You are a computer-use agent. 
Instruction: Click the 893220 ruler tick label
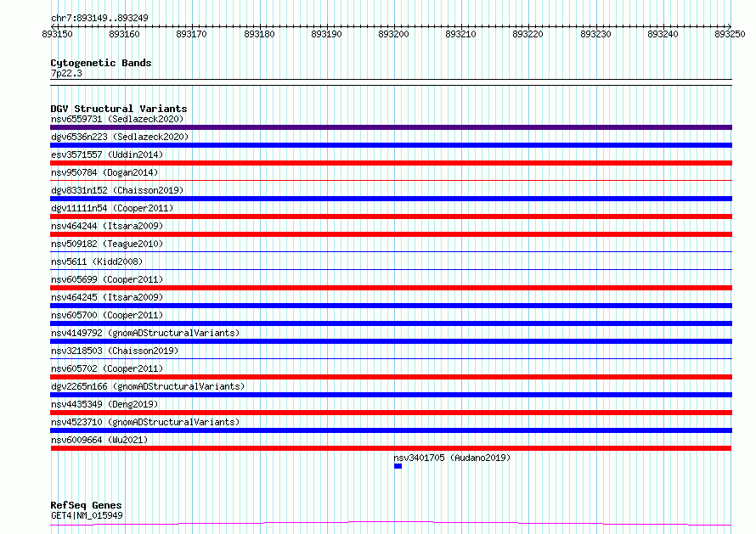click(x=528, y=34)
